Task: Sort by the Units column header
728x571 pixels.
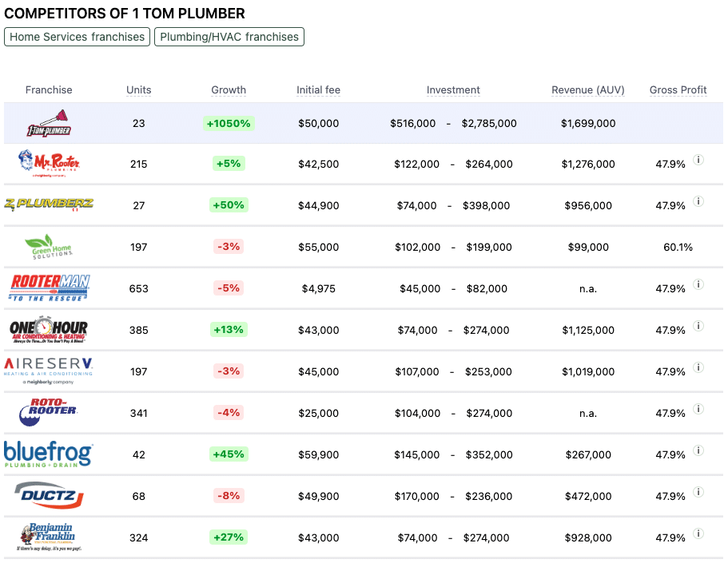Action: [138, 90]
